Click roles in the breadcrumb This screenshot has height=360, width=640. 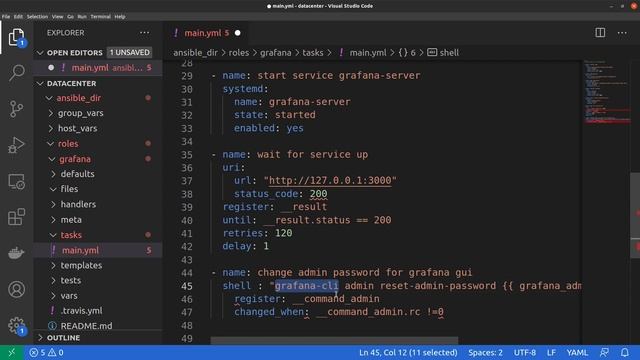point(239,53)
